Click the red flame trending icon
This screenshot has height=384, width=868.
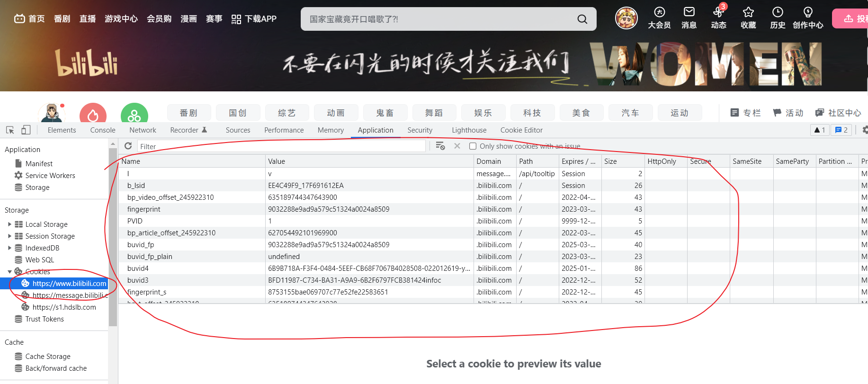tap(93, 114)
